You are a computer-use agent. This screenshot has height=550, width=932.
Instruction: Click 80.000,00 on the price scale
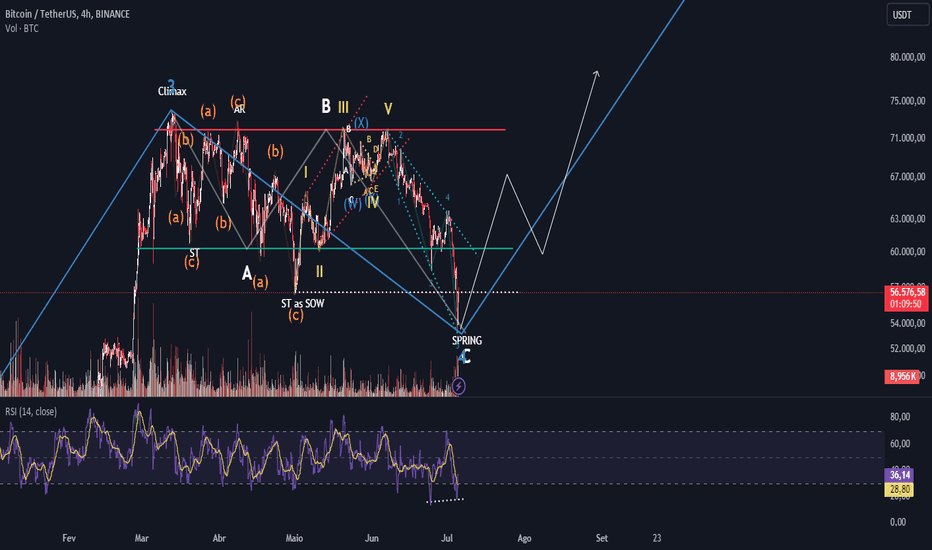click(908, 57)
